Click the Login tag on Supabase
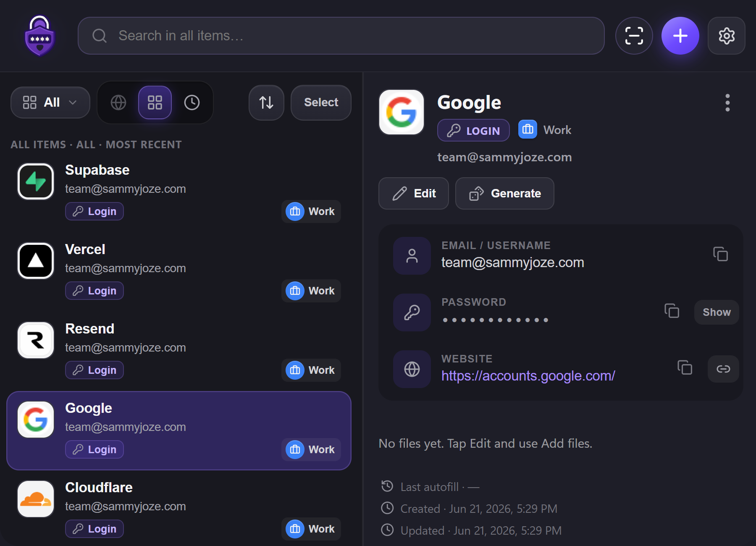 94,211
